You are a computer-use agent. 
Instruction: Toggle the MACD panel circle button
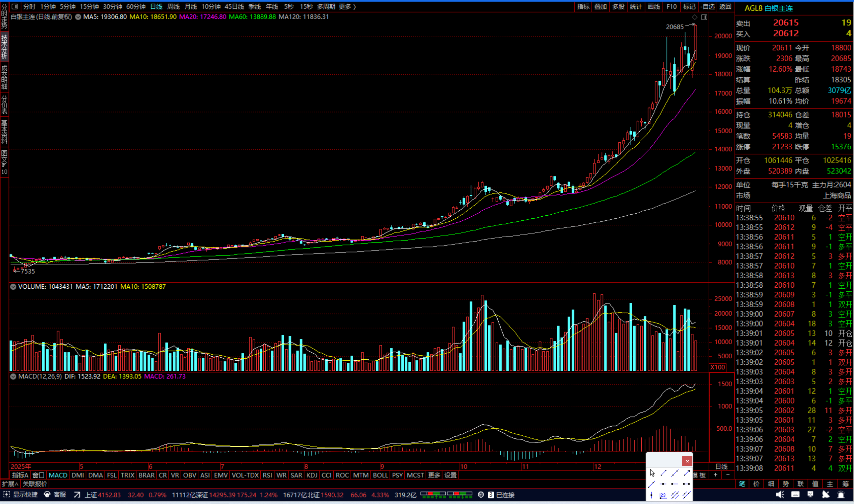click(13, 377)
